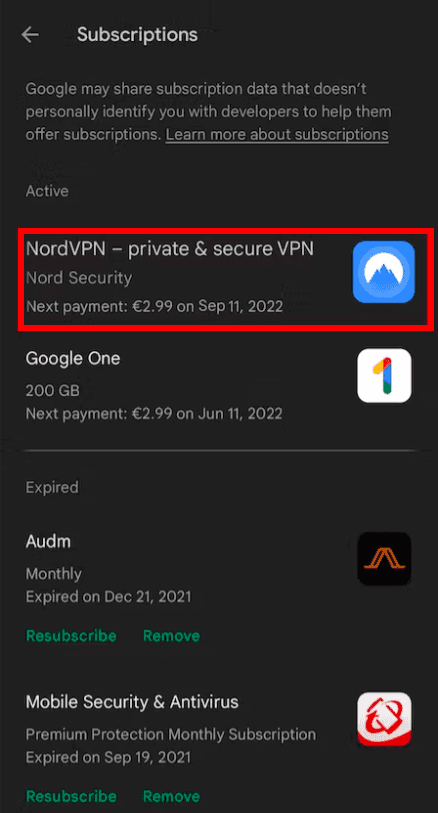Tap Google One next payment Jun 11 line
Viewport: 438px width, 813px height.
154,414
